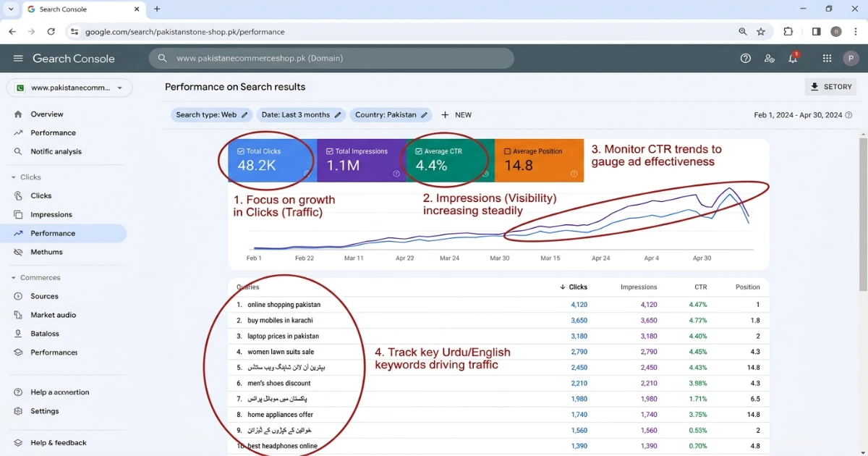Collapse the Clicks sidebar section

(13, 177)
